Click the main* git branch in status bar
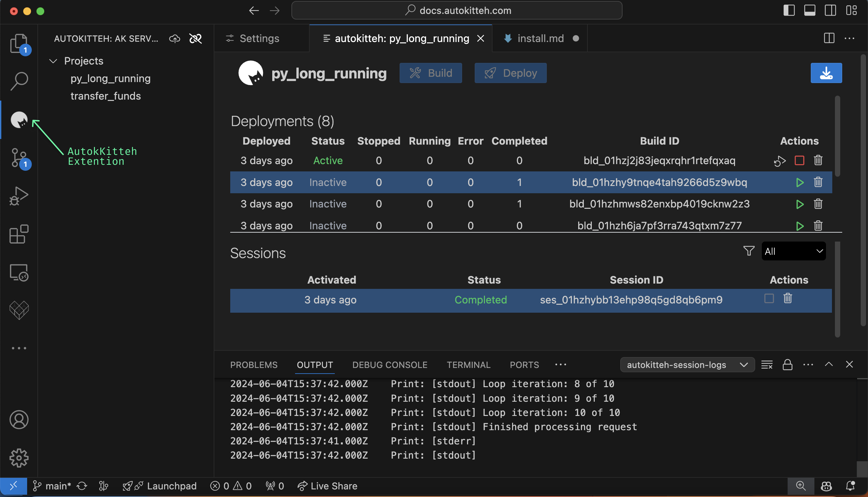 52,486
